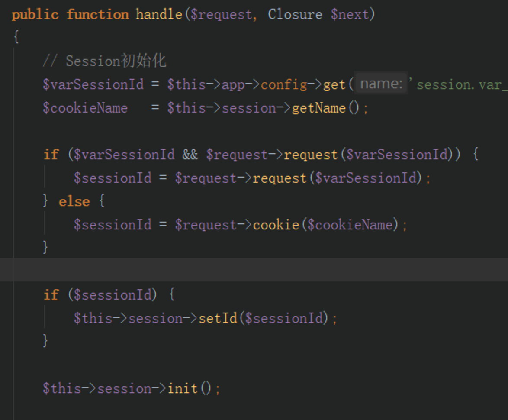
Task: Click the 'public' keyword
Action: 35,15
